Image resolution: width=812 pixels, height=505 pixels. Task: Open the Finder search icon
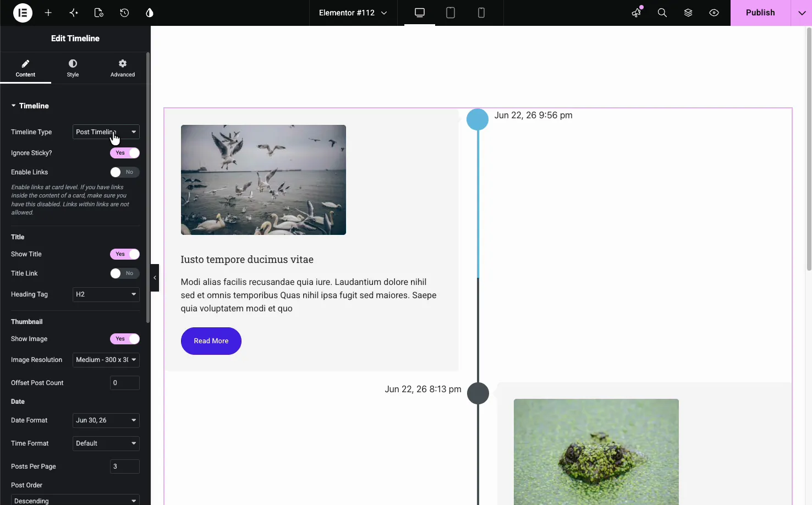click(x=662, y=13)
